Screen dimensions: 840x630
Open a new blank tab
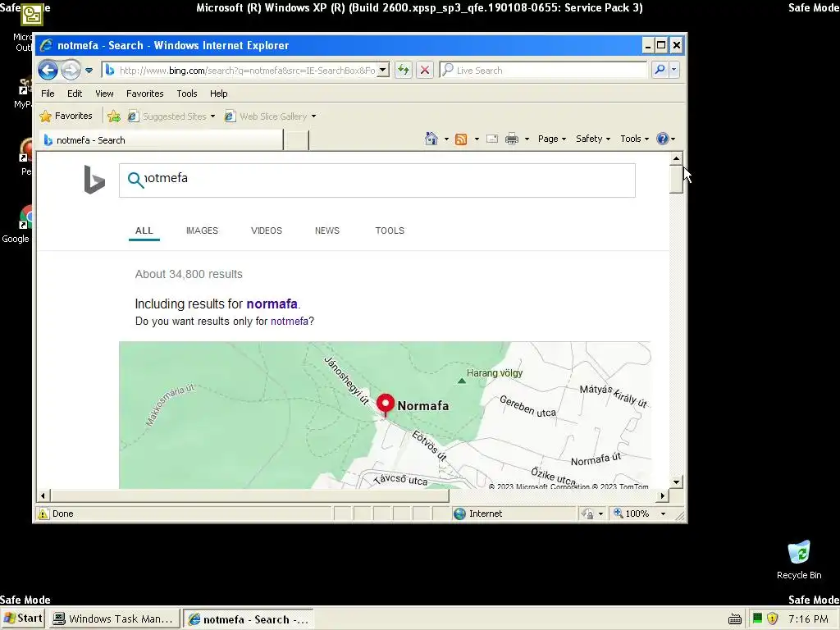tap(296, 140)
